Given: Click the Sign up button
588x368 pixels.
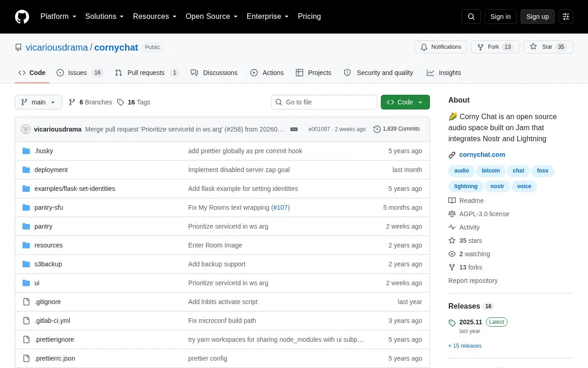Looking at the screenshot, I should (x=537, y=17).
